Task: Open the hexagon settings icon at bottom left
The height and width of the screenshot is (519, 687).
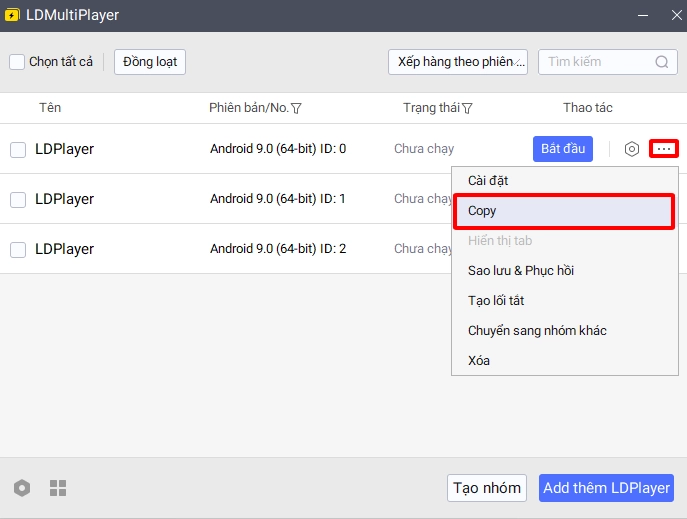Action: (22, 488)
